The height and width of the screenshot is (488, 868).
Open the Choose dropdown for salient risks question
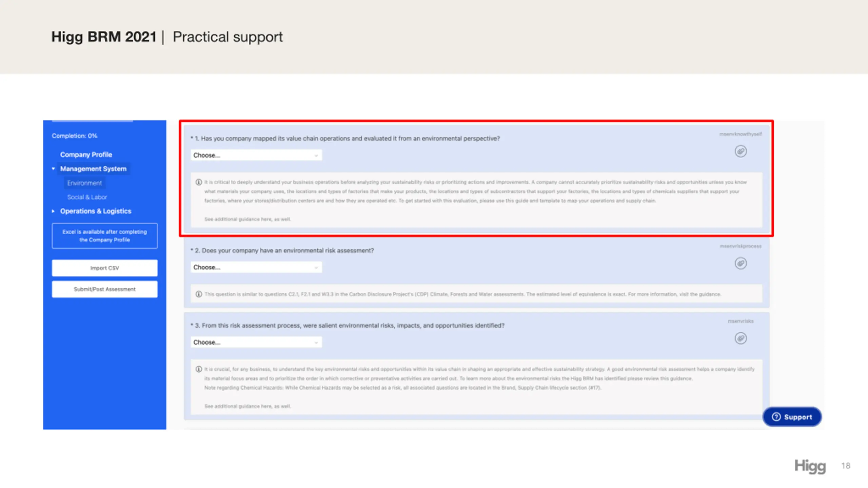(x=256, y=342)
